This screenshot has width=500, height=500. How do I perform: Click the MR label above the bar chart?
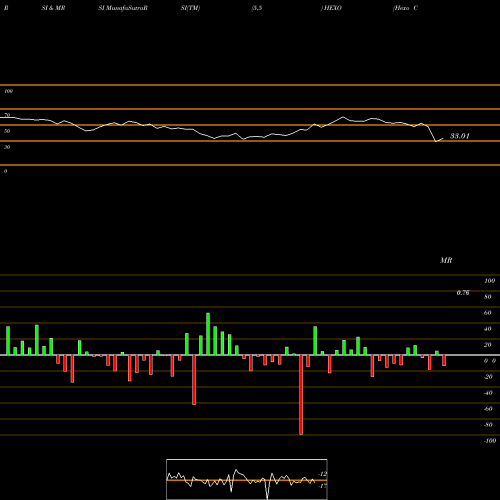pos(446,260)
